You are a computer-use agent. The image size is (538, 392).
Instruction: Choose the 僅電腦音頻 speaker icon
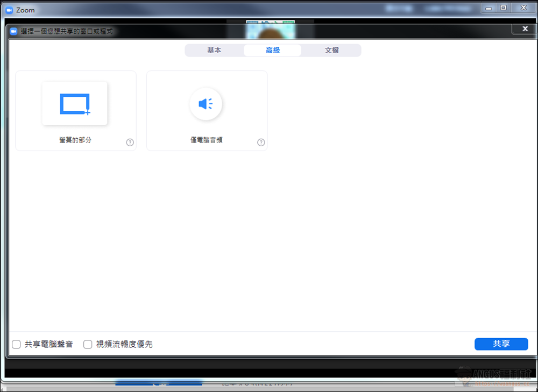(206, 104)
